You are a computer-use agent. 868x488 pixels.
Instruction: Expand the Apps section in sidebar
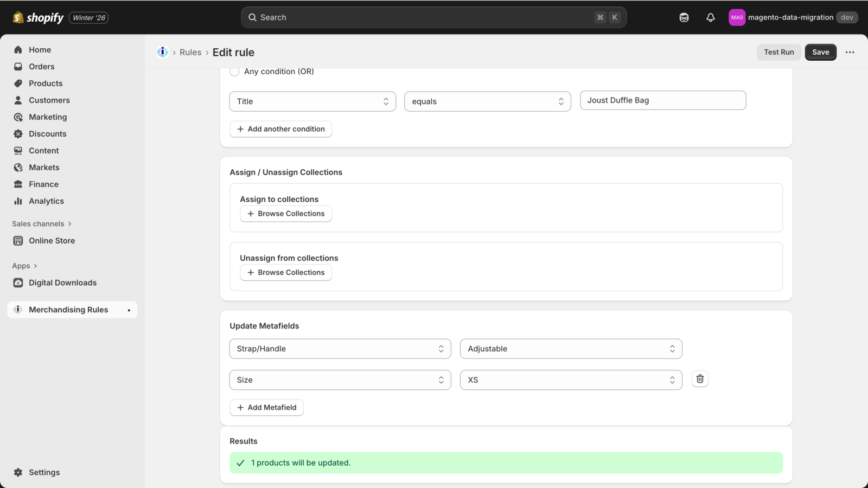pyautogui.click(x=24, y=266)
